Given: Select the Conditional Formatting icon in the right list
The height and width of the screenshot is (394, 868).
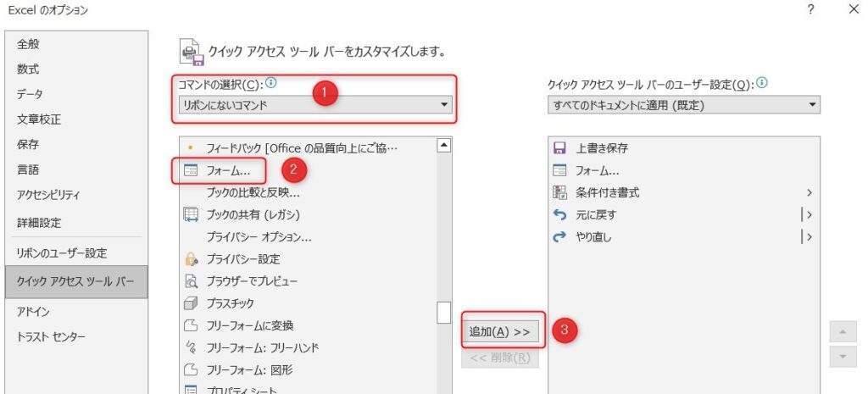Looking at the screenshot, I should point(559,192).
